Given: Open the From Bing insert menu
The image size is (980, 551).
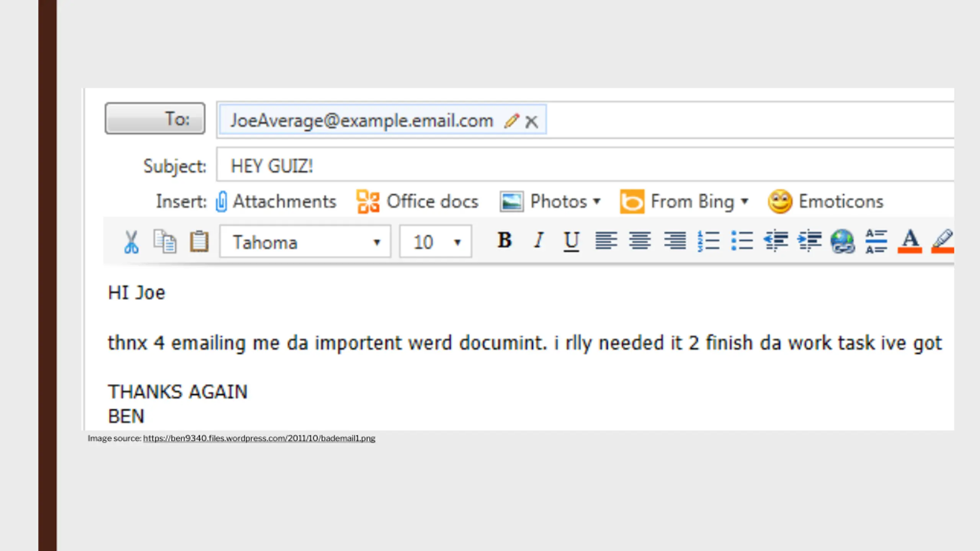Looking at the screenshot, I should point(684,202).
